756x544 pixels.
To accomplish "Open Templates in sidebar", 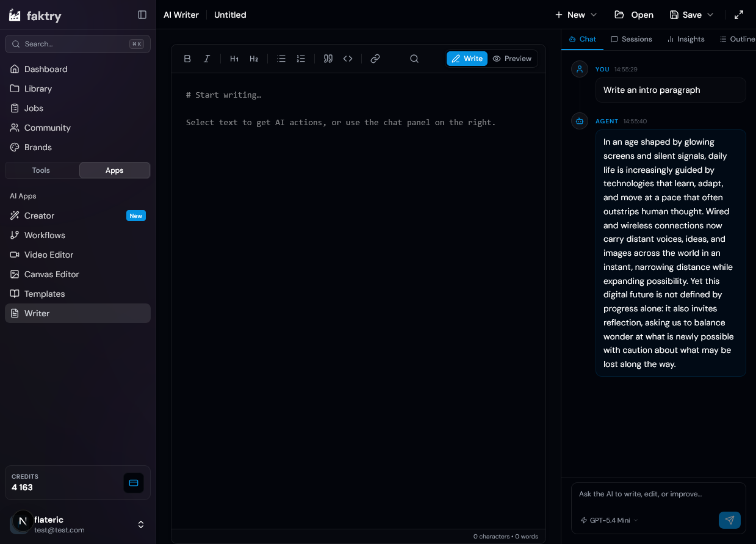I will (x=77, y=294).
